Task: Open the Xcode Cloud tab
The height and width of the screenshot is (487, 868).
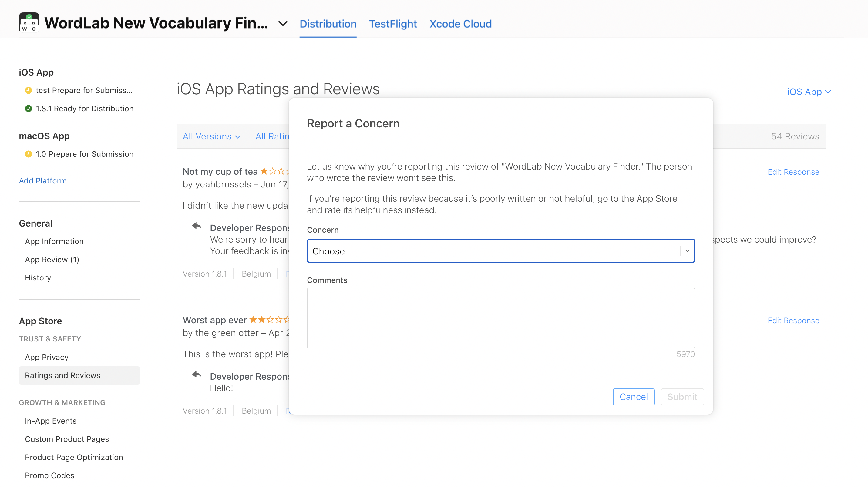Action: (x=461, y=24)
